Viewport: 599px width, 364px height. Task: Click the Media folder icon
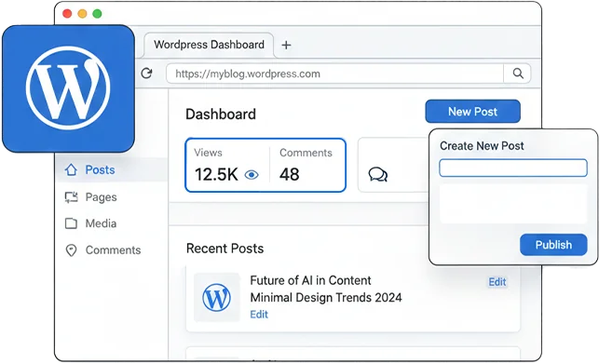[x=71, y=223]
